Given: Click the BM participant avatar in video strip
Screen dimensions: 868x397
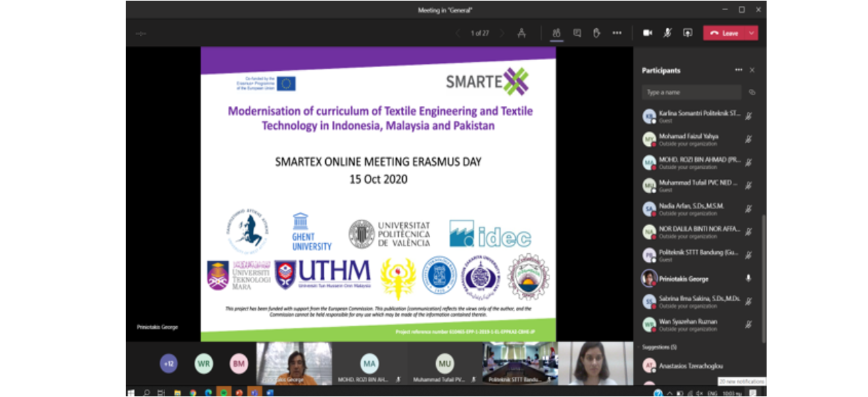Looking at the screenshot, I should point(239,364).
